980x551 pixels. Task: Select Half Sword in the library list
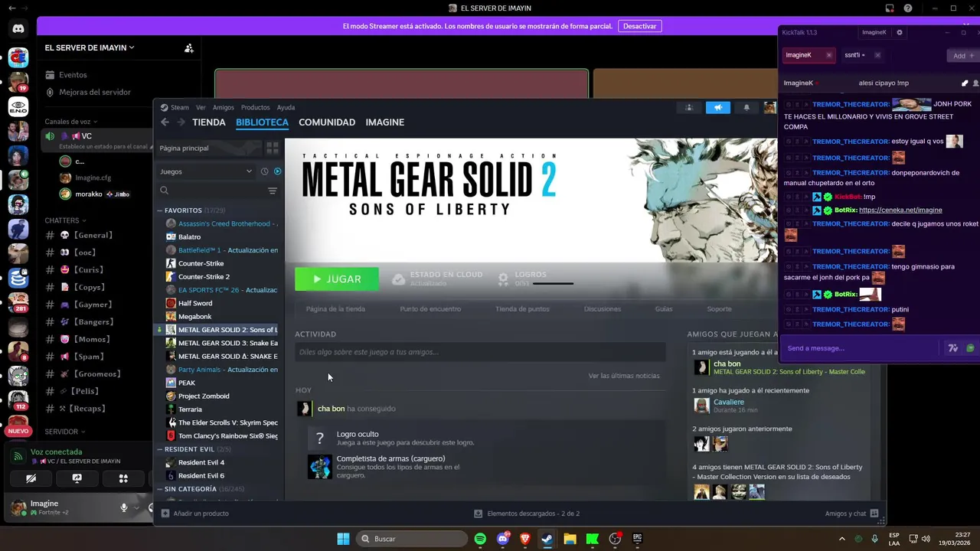tap(194, 303)
